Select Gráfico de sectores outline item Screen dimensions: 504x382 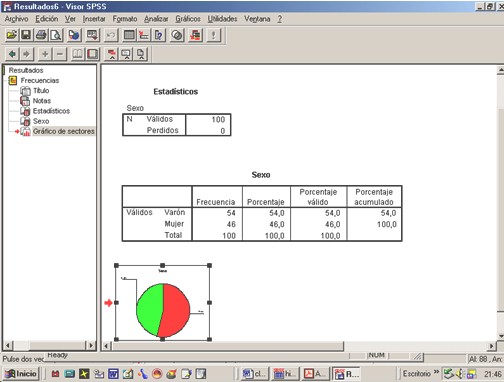click(64, 131)
